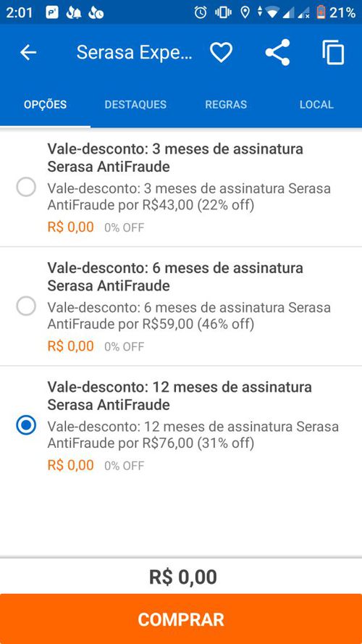Tap the alarm clock status icon
Screen dimensions: 362x644
click(x=201, y=13)
